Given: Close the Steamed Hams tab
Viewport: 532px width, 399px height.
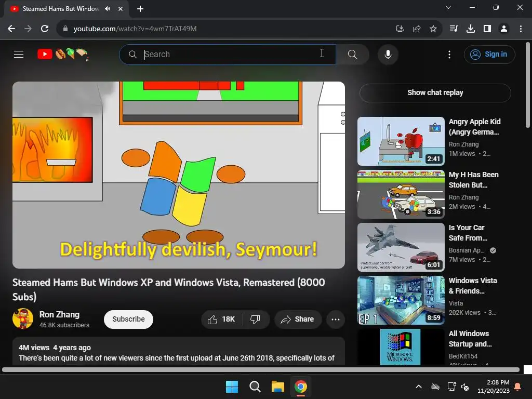Looking at the screenshot, I should pos(121,9).
